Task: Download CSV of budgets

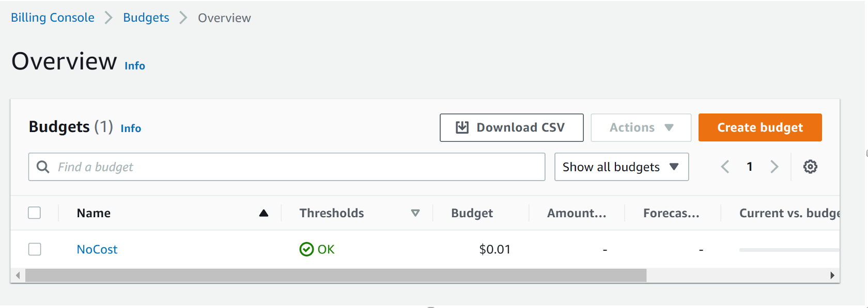Action: pyautogui.click(x=512, y=127)
